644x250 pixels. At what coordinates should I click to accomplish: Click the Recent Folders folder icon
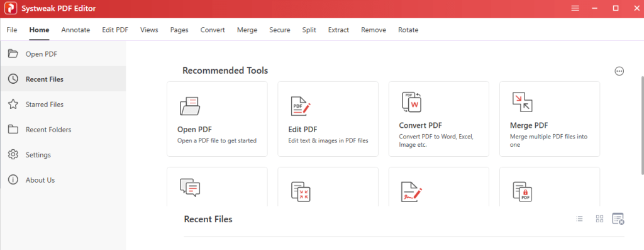[13, 130]
